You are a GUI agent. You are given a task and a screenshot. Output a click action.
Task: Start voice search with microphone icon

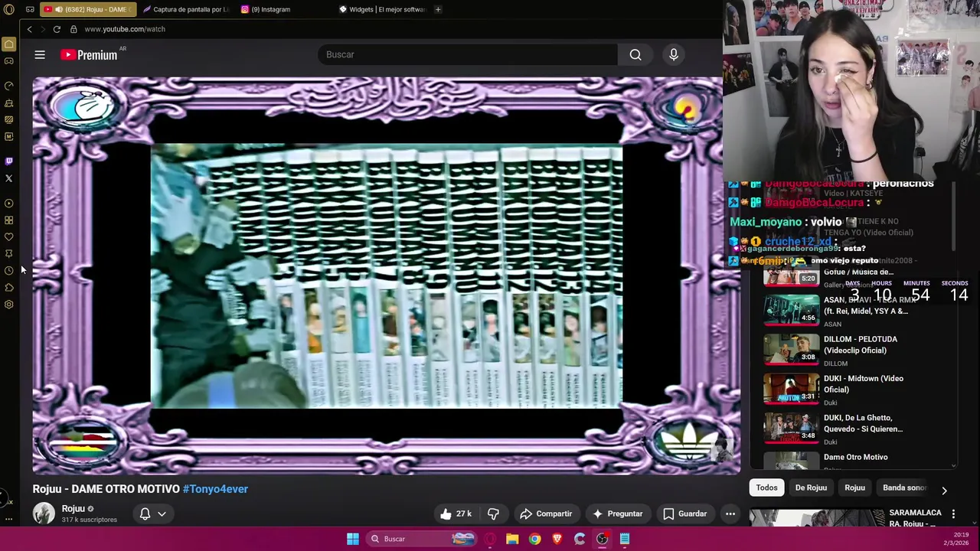coord(674,54)
